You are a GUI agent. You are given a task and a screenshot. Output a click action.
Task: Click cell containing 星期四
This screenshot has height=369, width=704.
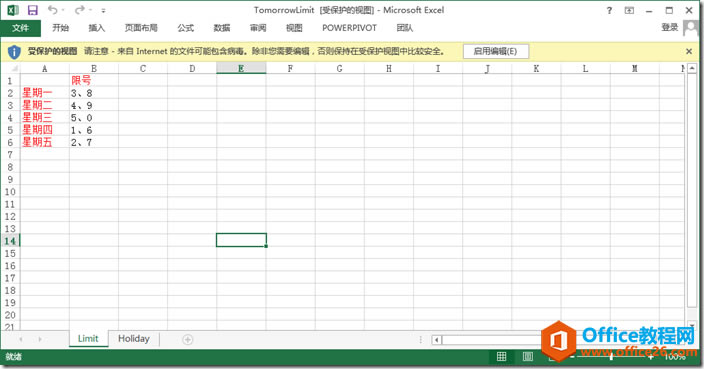[x=44, y=130]
